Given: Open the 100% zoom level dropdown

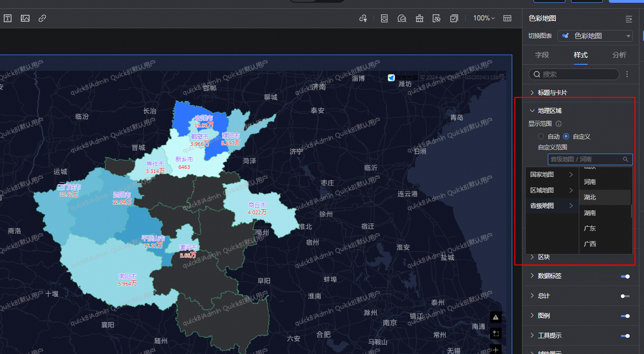Looking at the screenshot, I should pos(484,19).
